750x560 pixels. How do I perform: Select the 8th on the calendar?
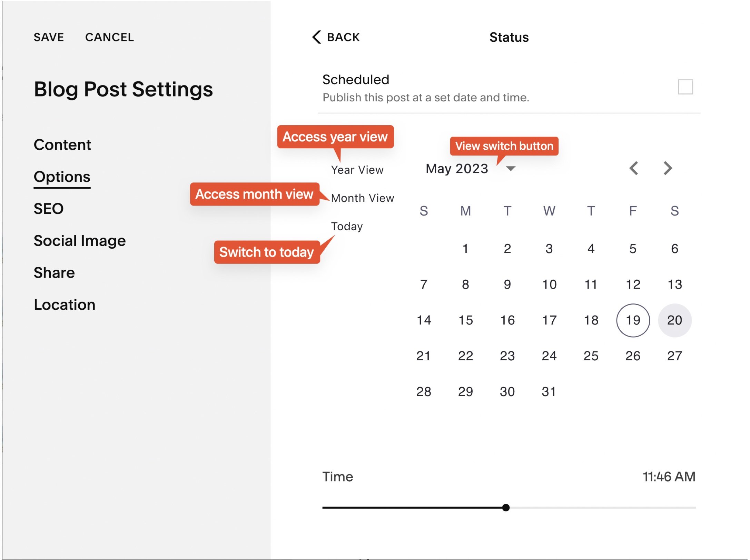pyautogui.click(x=465, y=284)
